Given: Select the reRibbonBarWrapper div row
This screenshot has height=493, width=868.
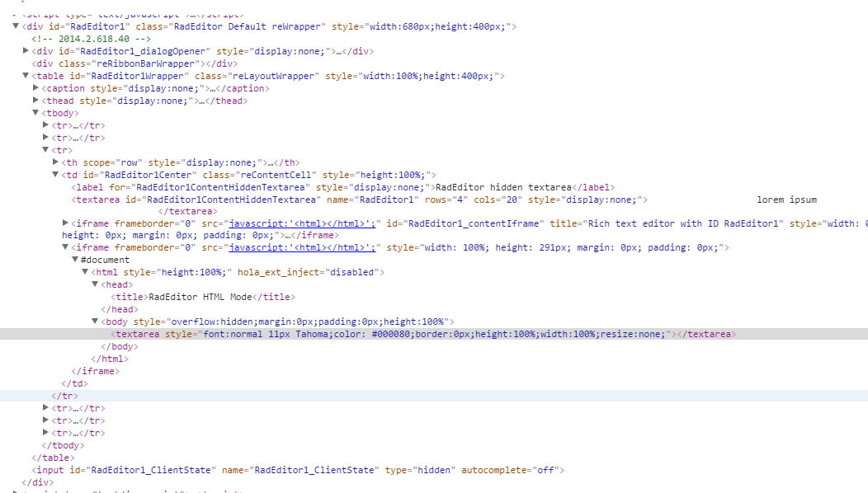Looking at the screenshot, I should (134, 63).
